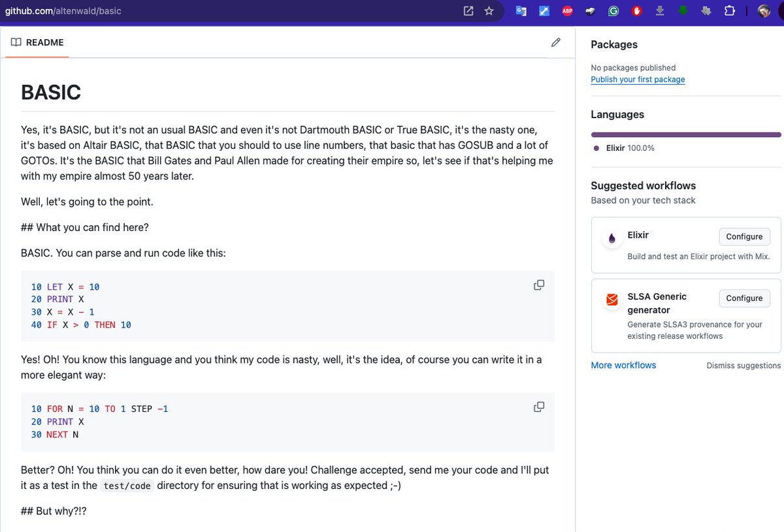Screen dimensions: 784x532
Task: Dismiss the suggested workflows
Action: pyautogui.click(x=743, y=366)
